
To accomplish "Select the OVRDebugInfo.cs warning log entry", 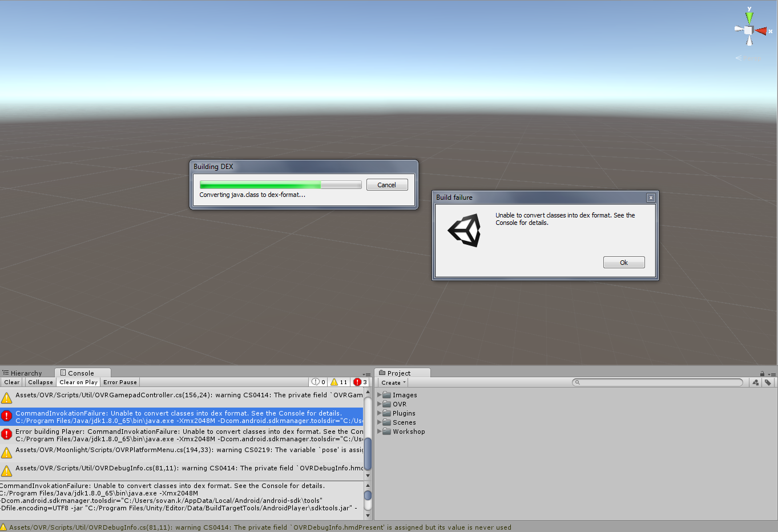I will tap(182, 471).
